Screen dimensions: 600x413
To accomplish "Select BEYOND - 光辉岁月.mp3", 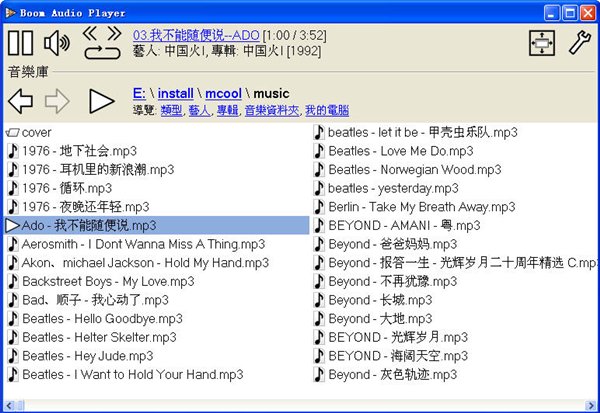I will (x=391, y=338).
